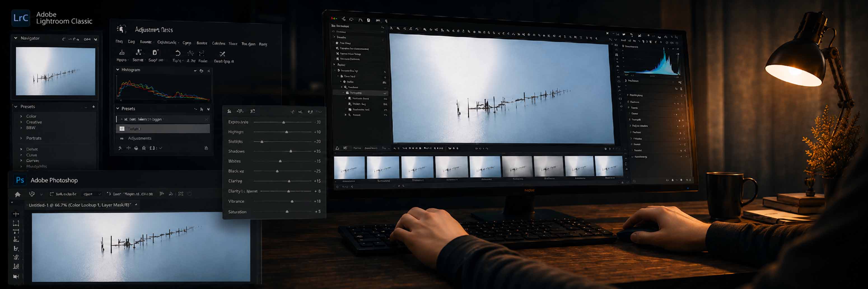
Task: Click the half-filled circle icon below Adjustments row
Action: pyautogui.click(x=136, y=148)
